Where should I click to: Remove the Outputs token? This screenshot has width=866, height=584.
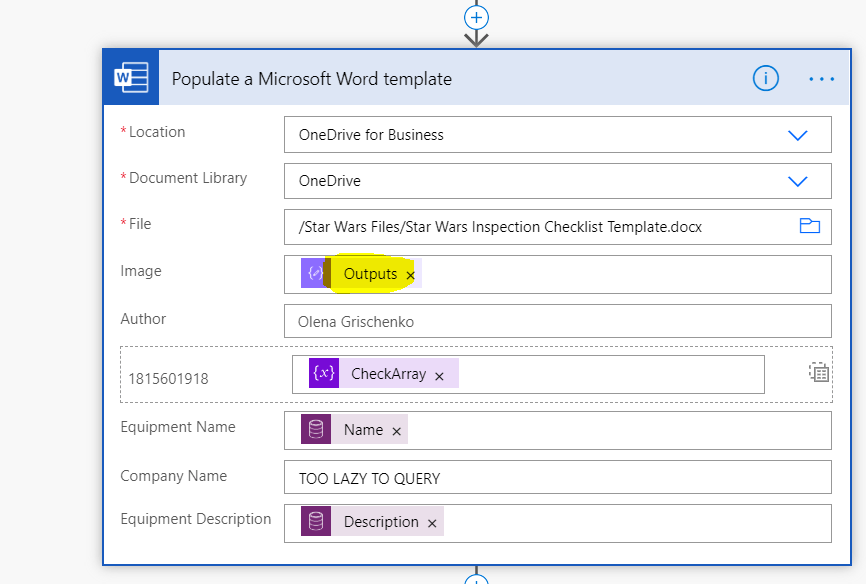click(x=410, y=275)
